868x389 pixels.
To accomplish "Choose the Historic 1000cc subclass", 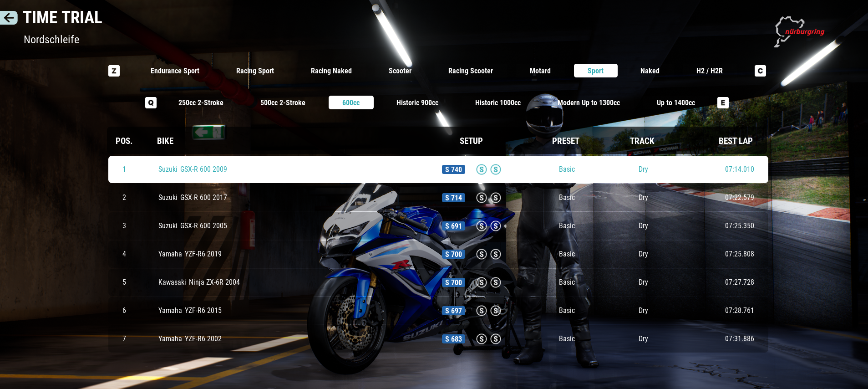I will coord(498,102).
